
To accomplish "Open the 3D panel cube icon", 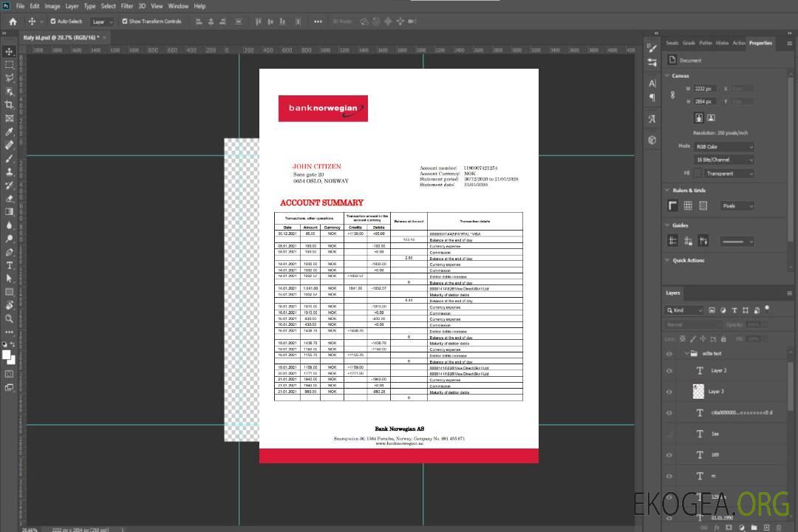I will point(652,140).
